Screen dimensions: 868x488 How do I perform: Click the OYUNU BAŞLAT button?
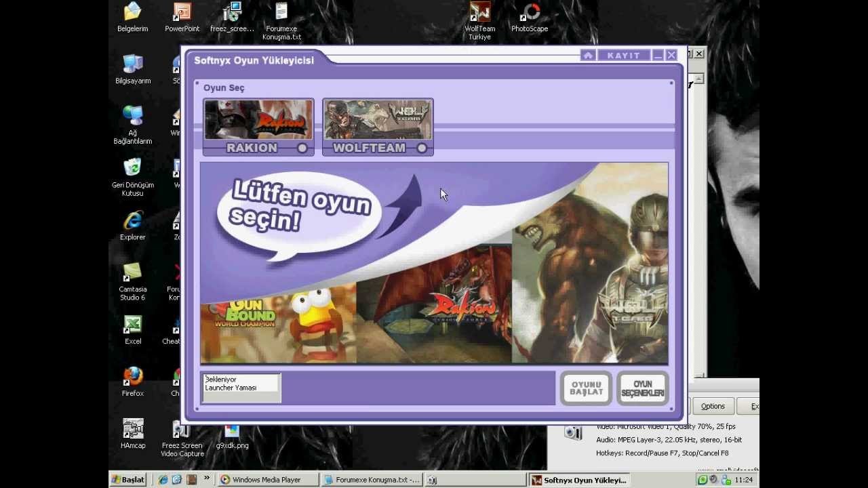(586, 388)
